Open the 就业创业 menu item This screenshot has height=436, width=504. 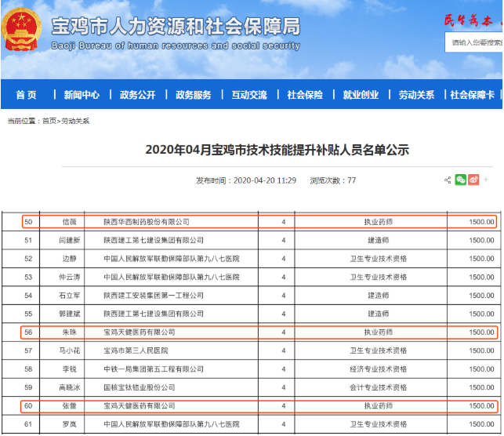point(361,95)
